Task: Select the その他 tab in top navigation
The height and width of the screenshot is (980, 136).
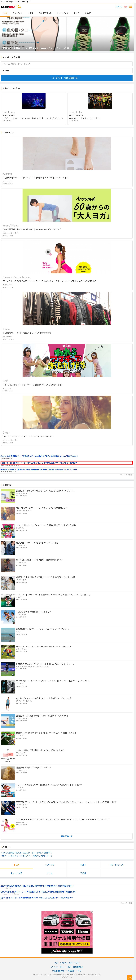Action: (88, 13)
